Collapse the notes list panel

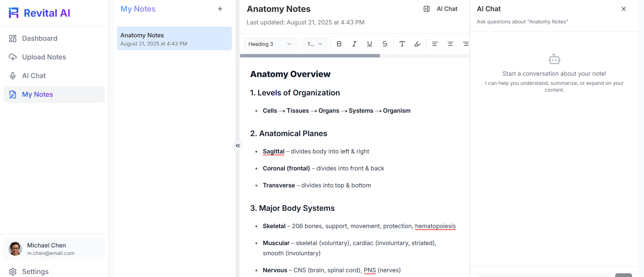[x=238, y=146]
